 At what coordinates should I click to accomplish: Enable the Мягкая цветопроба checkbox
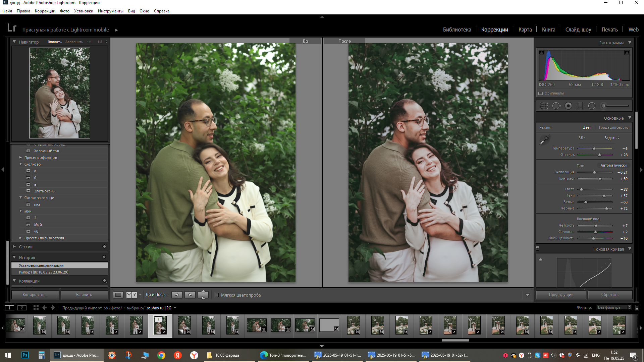(x=217, y=295)
